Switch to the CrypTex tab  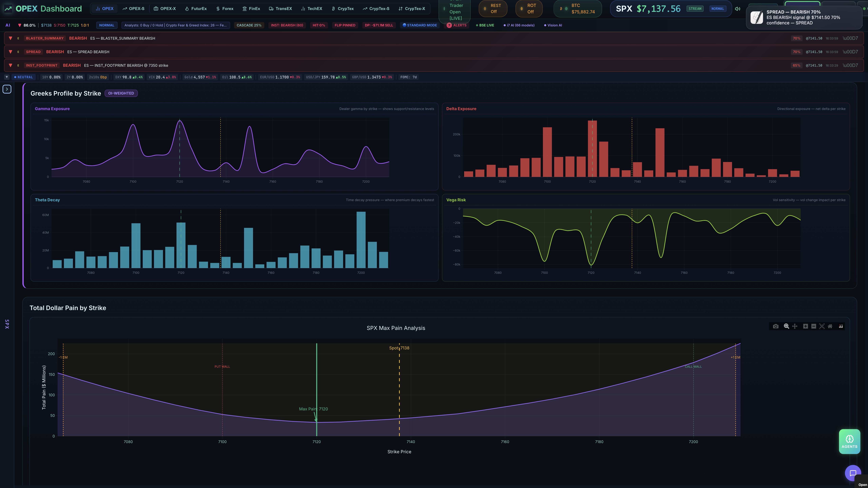(x=343, y=9)
